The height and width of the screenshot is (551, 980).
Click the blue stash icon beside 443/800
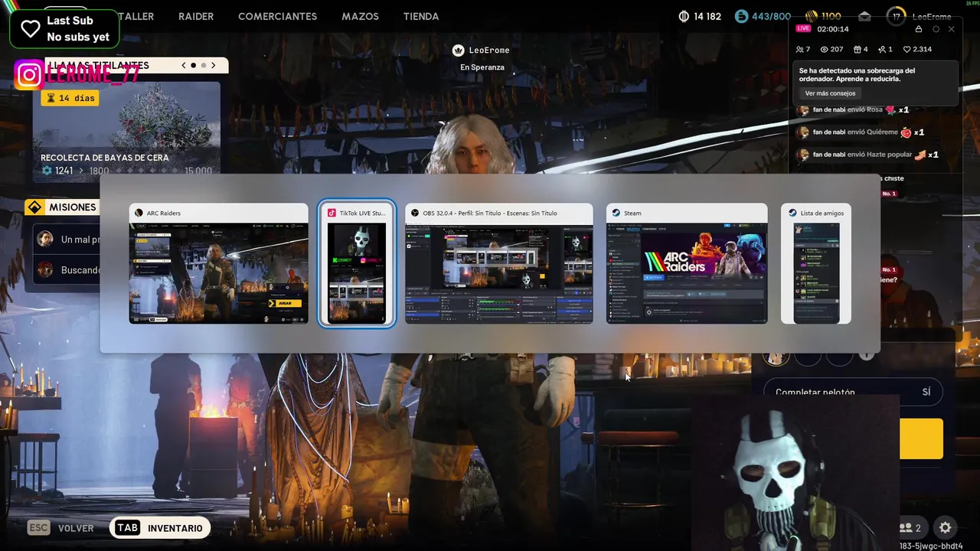pyautogui.click(x=740, y=16)
